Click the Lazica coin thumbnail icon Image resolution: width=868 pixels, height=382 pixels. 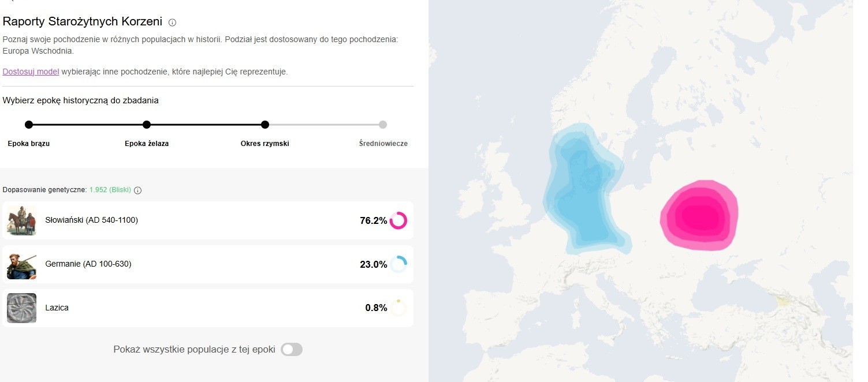tap(21, 308)
